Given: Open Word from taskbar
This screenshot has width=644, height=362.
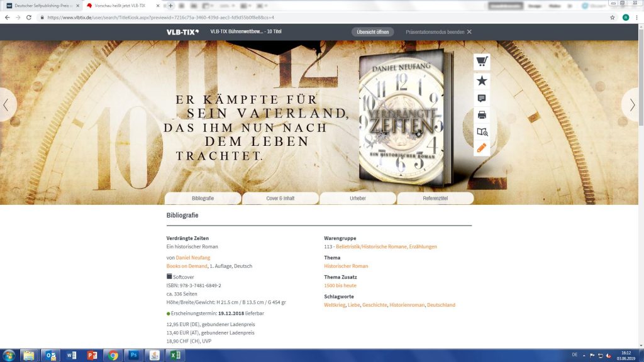Looking at the screenshot, I should click(x=72, y=356).
